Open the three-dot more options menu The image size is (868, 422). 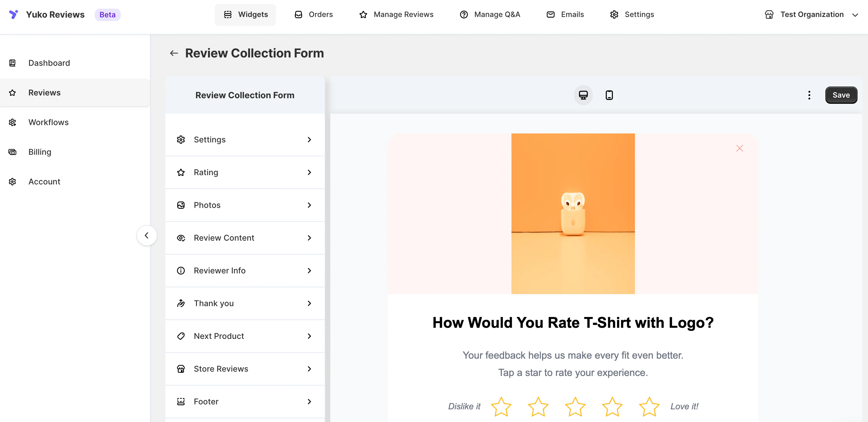coord(809,95)
